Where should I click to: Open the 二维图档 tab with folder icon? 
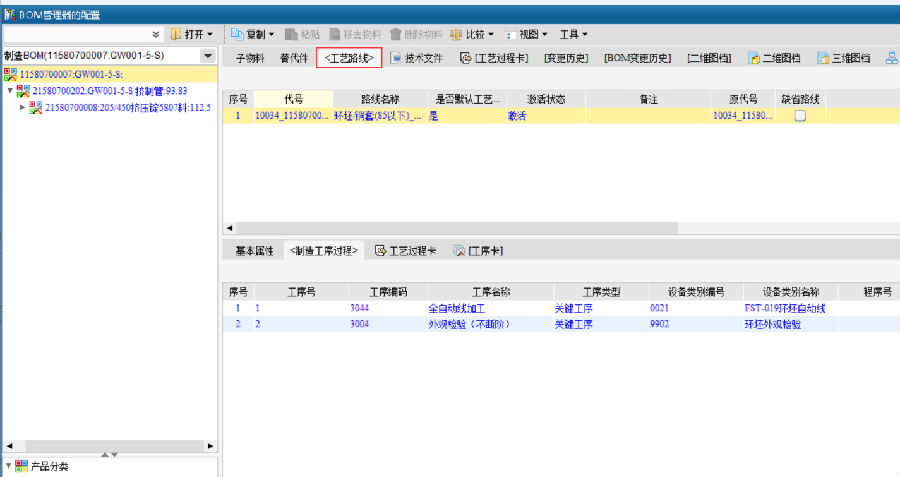click(x=774, y=58)
